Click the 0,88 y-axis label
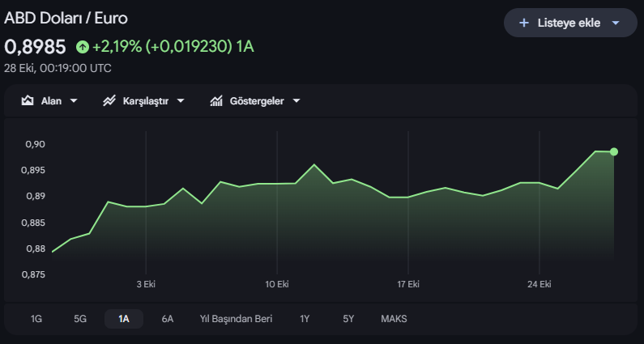 point(36,248)
